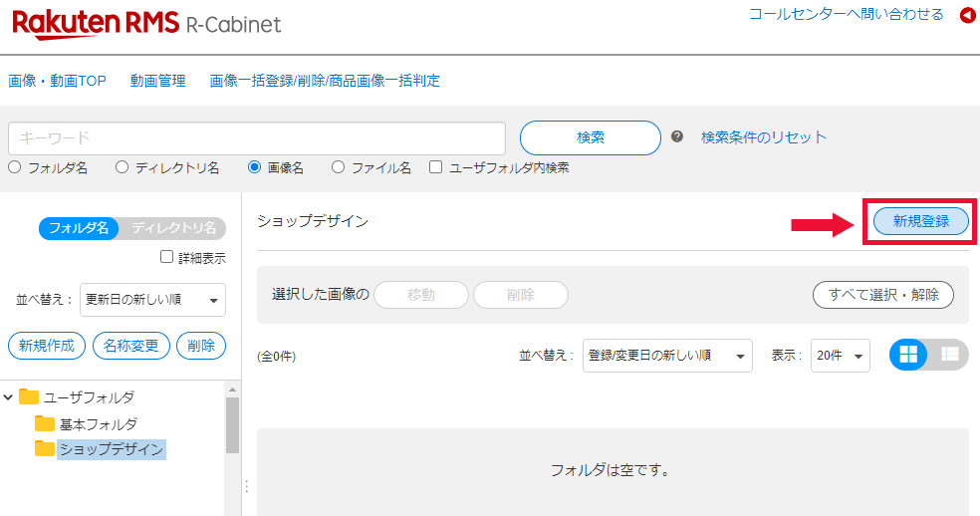Switch to ディレクトリ名 tab
The height and width of the screenshot is (516, 980).
173,228
